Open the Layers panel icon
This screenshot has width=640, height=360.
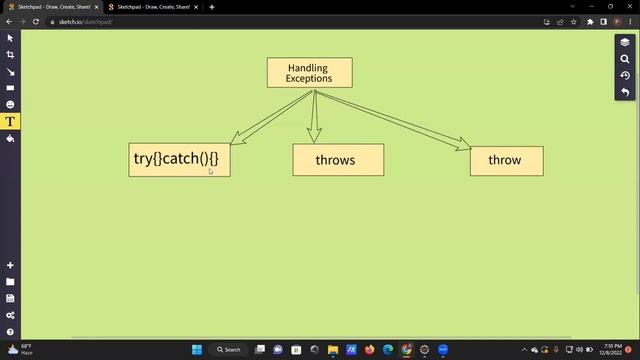(624, 42)
